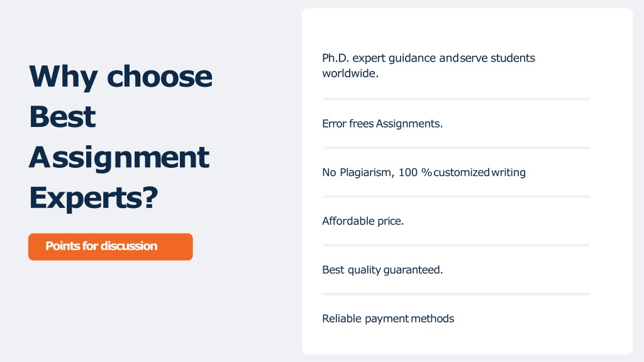Viewport: 644px width, 362px height.
Task: Click the word Best in the heading
Action: pyautogui.click(x=62, y=116)
